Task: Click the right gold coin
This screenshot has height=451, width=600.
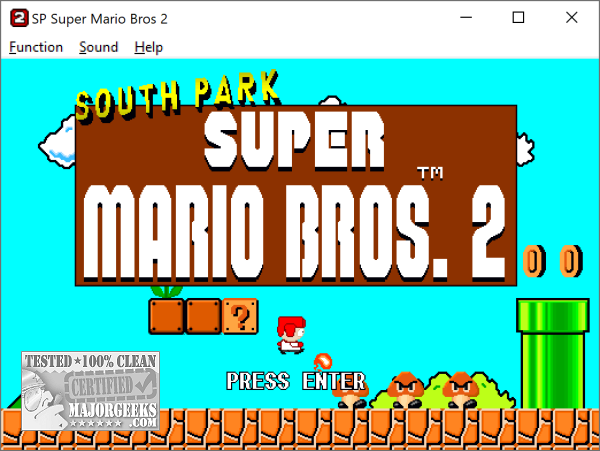Action: pyautogui.click(x=571, y=261)
